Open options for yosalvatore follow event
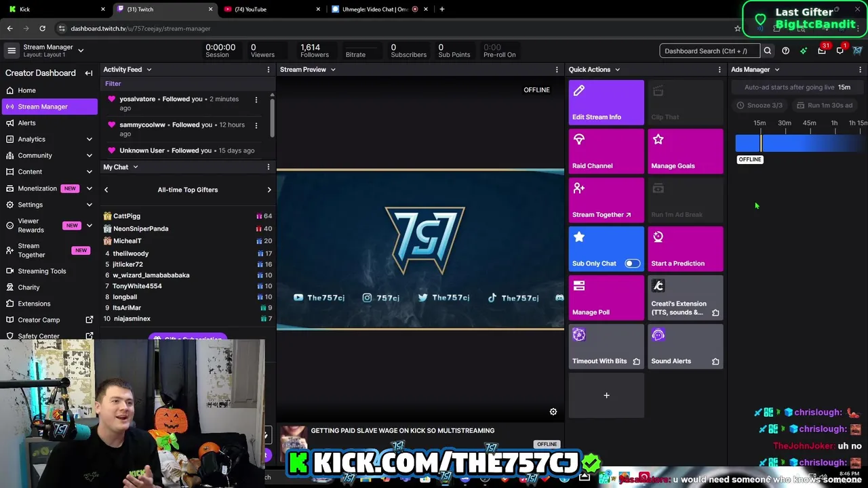Screen dimensions: 868x488 point(256,100)
